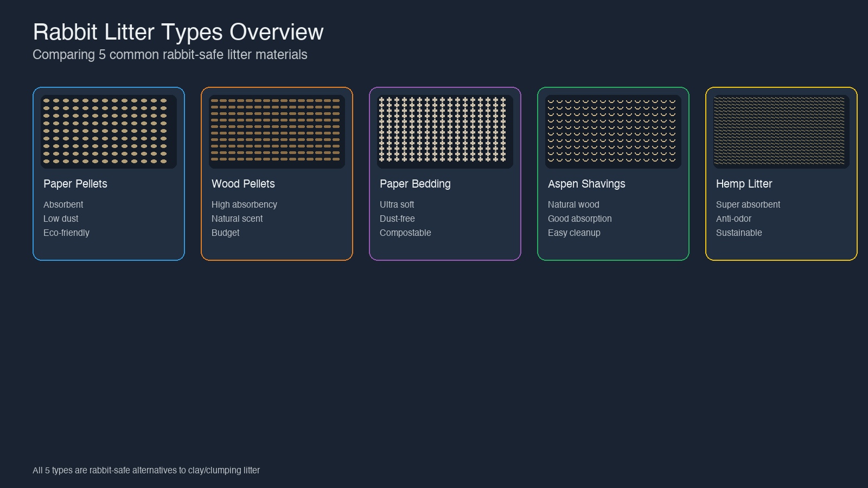Click the Budget label in Wood Pellets
Image resolution: width=868 pixels, height=488 pixels.
pos(225,233)
